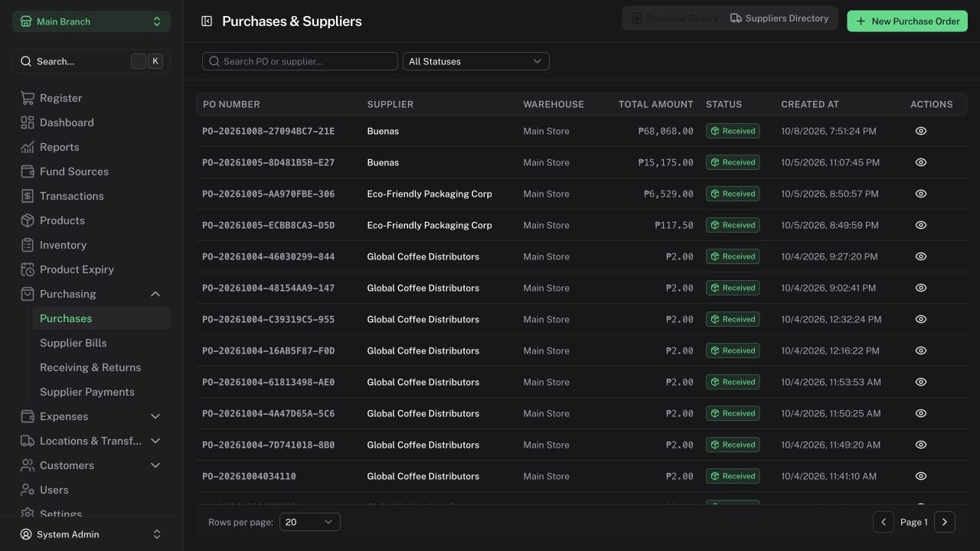Image resolution: width=980 pixels, height=551 pixels.
Task: Open the System Admin account menu
Action: pyautogui.click(x=91, y=534)
